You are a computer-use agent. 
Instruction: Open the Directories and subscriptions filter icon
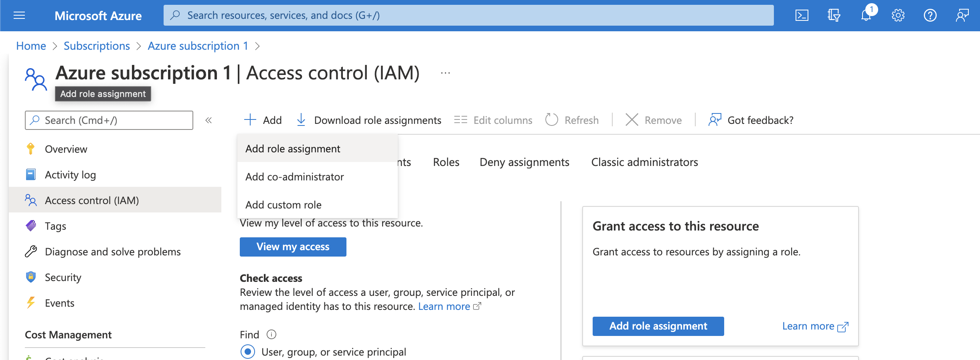coord(834,16)
